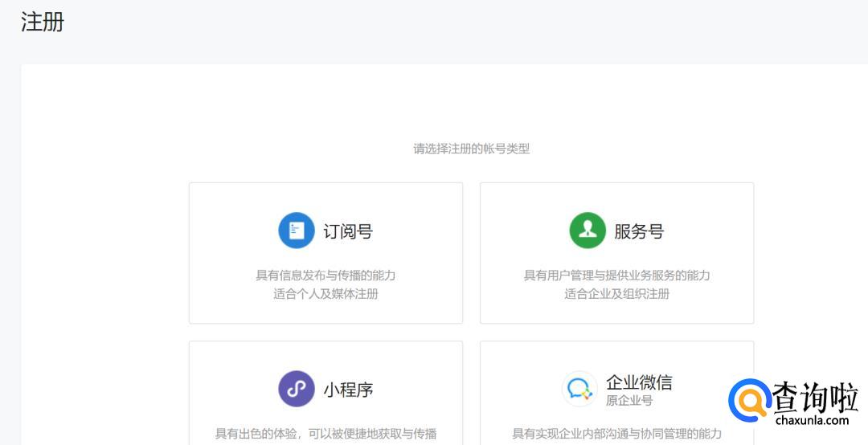Click text 适合企业及组织注册

click(x=616, y=294)
